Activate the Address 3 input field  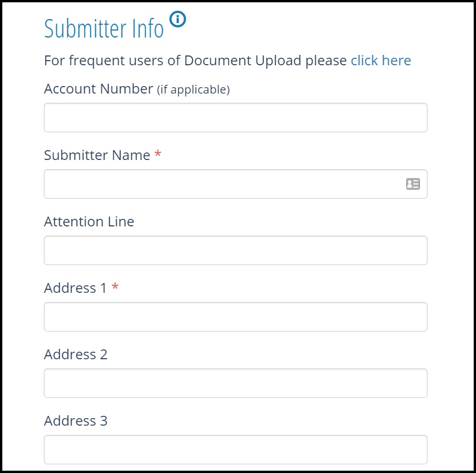point(235,450)
